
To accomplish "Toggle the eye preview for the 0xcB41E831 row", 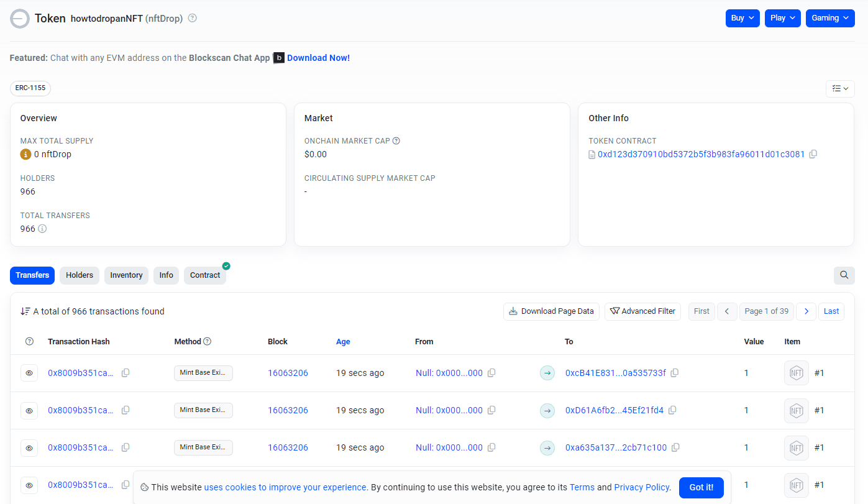I will coord(29,373).
